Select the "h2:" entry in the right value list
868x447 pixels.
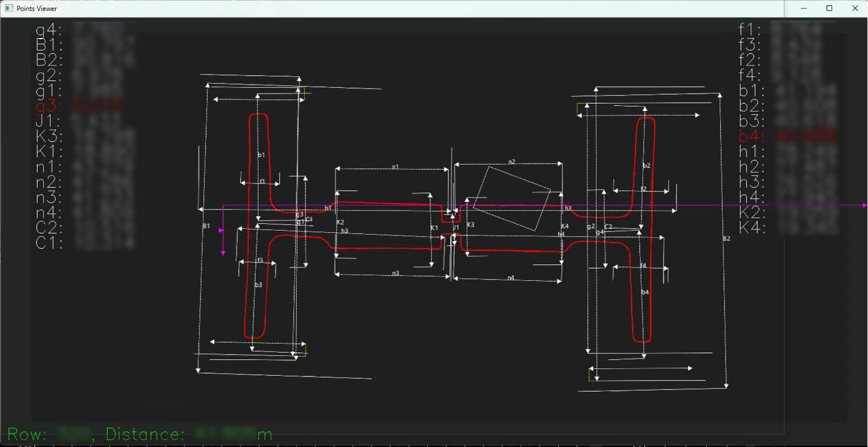[751, 167]
